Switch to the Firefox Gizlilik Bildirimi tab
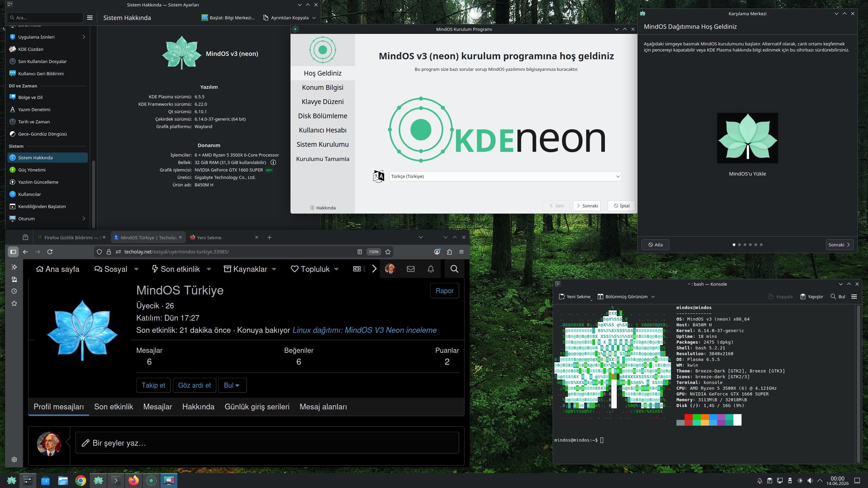The image size is (868, 488). [x=72, y=238]
